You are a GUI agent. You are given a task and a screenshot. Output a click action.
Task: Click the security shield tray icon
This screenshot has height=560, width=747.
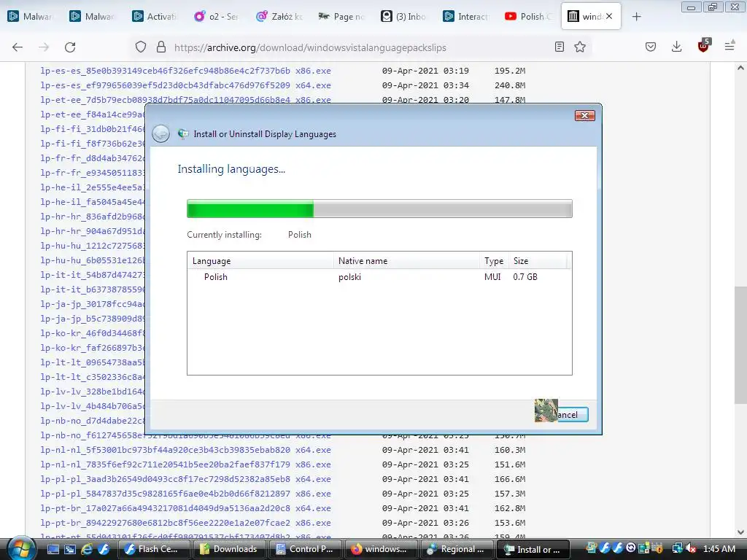[657, 549]
